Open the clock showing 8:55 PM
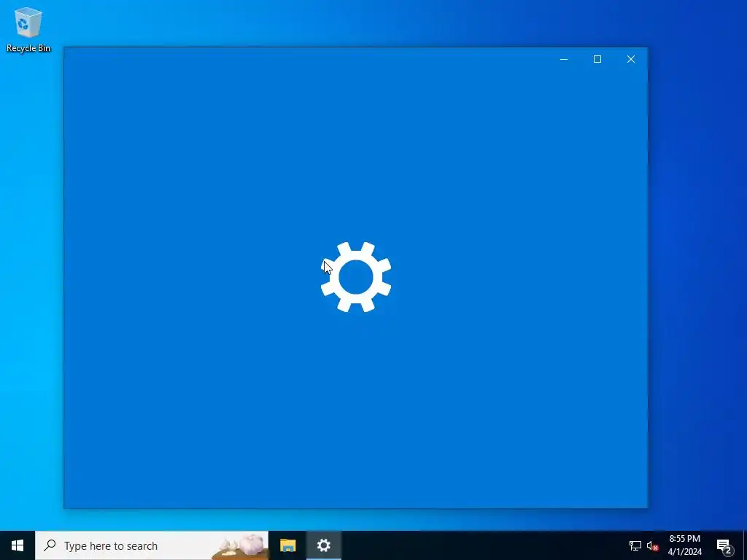This screenshot has width=747, height=560. click(x=684, y=545)
